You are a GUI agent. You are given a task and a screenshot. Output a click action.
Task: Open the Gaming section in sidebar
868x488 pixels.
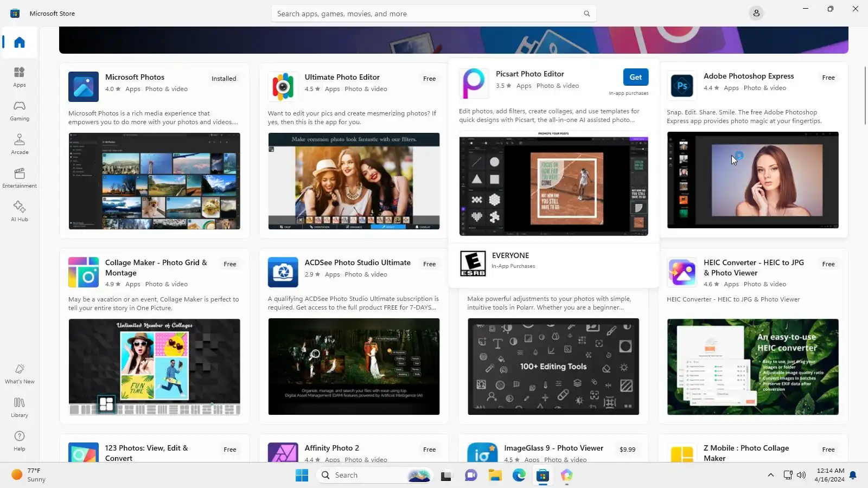click(x=20, y=110)
